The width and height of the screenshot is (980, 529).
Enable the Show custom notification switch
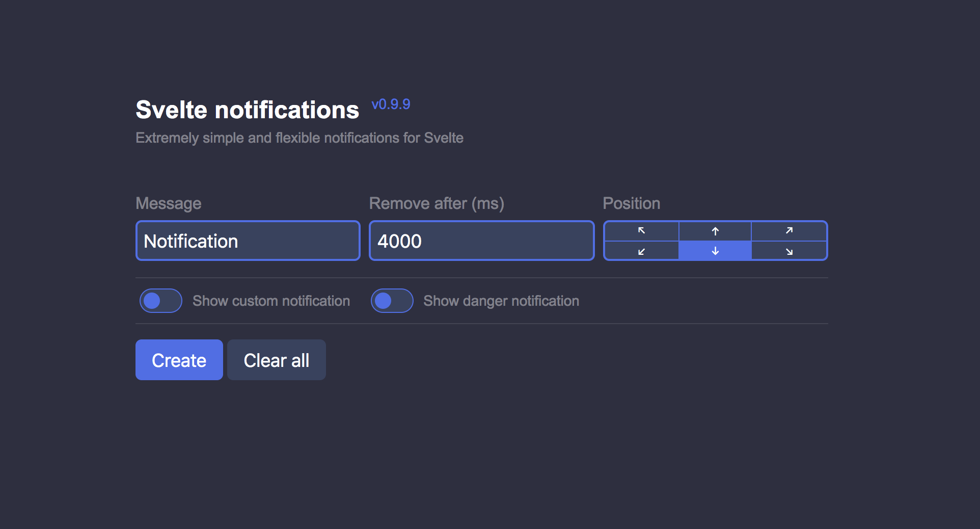pyautogui.click(x=160, y=301)
